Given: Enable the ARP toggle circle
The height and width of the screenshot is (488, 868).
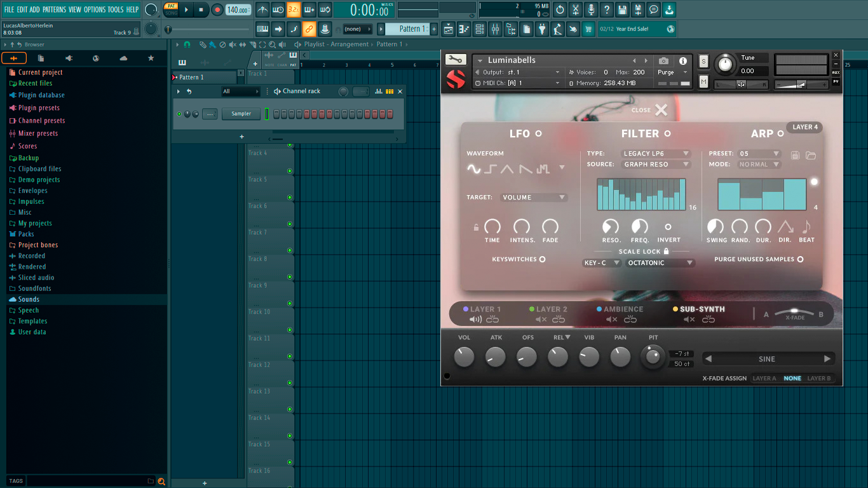Looking at the screenshot, I should pos(780,133).
